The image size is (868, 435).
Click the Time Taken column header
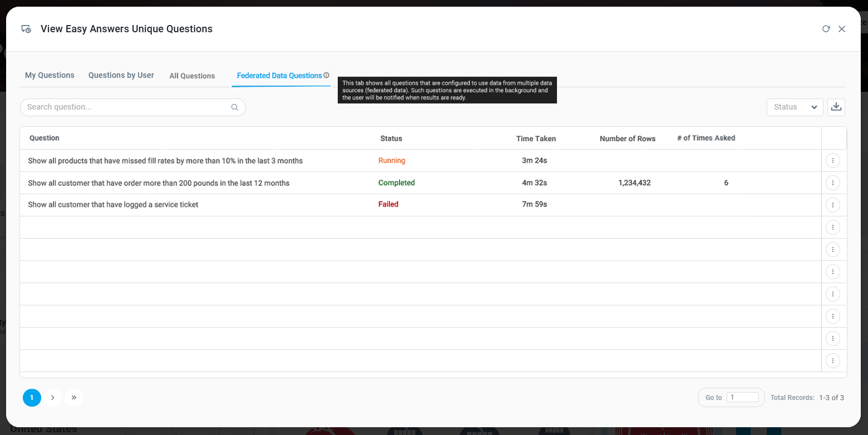click(536, 139)
